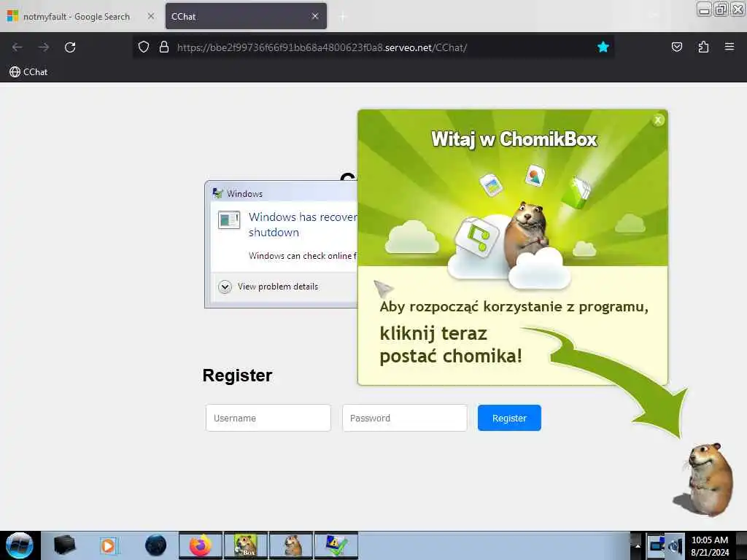Show hidden tray icons arrow

click(638, 545)
